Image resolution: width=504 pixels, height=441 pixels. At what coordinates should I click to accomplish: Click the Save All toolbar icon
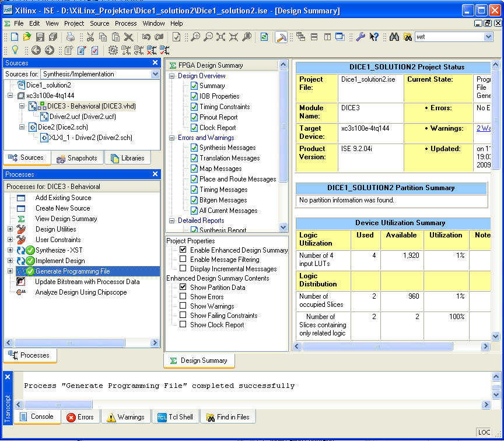[x=53, y=37]
